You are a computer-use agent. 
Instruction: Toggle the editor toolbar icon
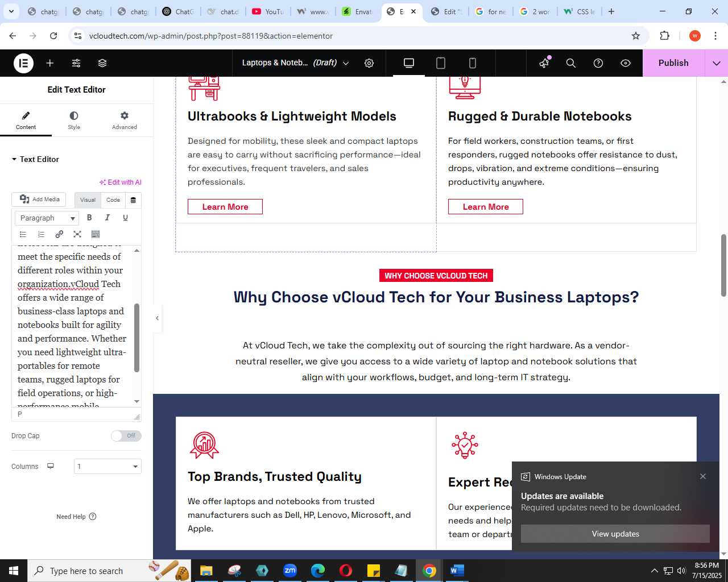(96, 234)
